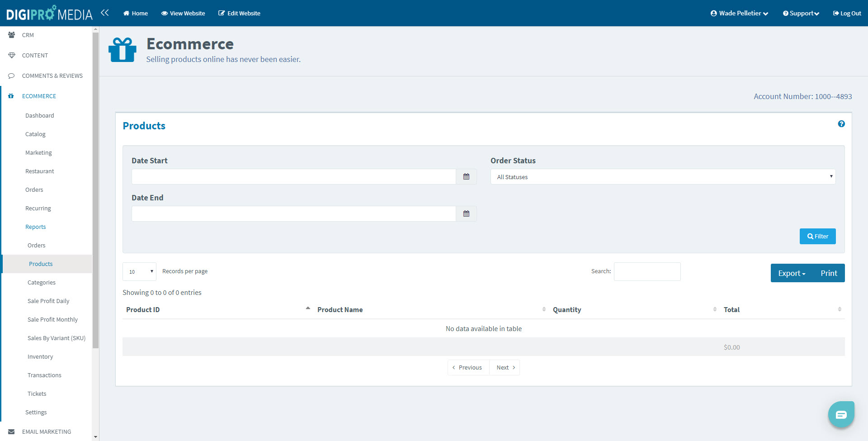Screen dimensions: 868x441
Task: Open View Website link
Action: [183, 13]
